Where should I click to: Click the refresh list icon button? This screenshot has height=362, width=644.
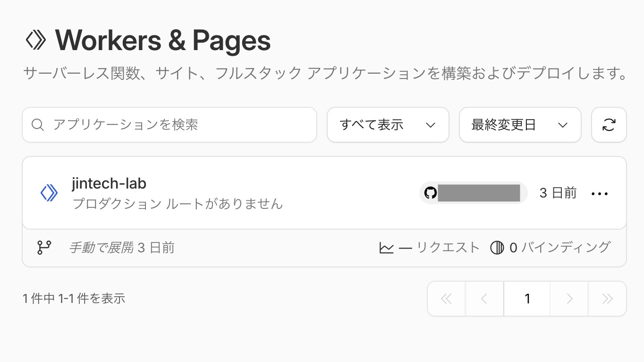point(609,125)
